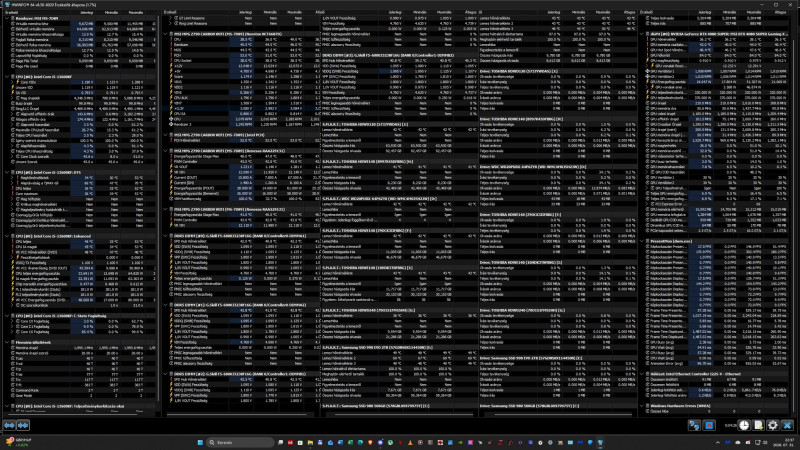Select the DDR5 DIMM [#2] G.Skill group header

(x=241, y=374)
